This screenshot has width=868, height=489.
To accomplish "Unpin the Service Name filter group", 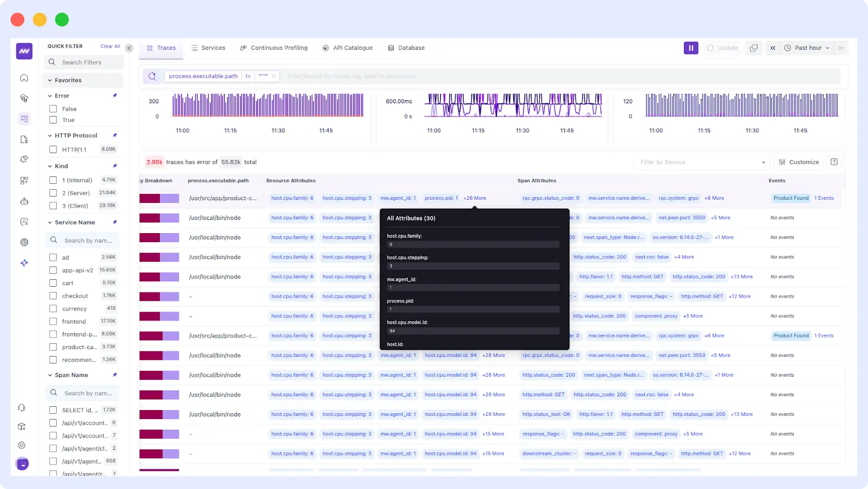I will point(115,222).
